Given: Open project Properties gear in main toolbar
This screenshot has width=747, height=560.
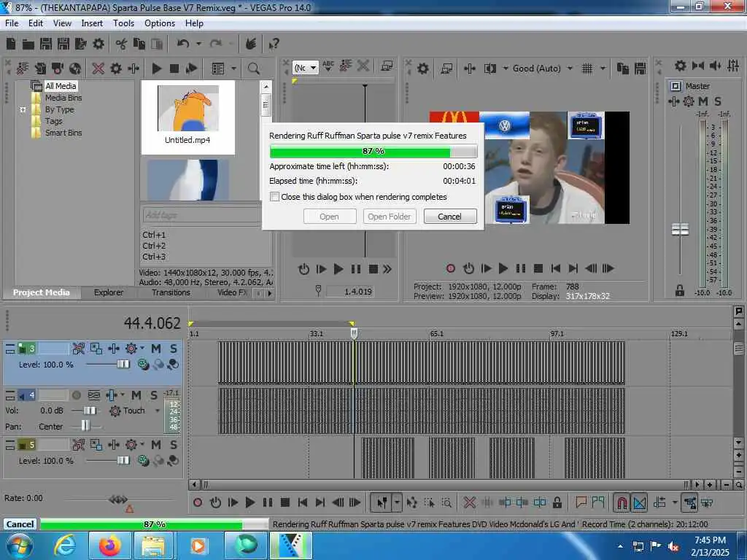Looking at the screenshot, I should [98, 44].
